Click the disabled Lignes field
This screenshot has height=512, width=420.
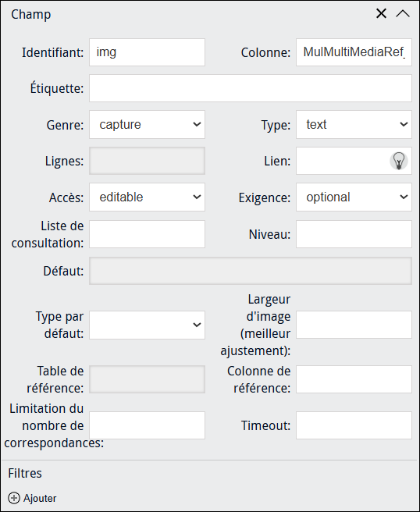(147, 161)
